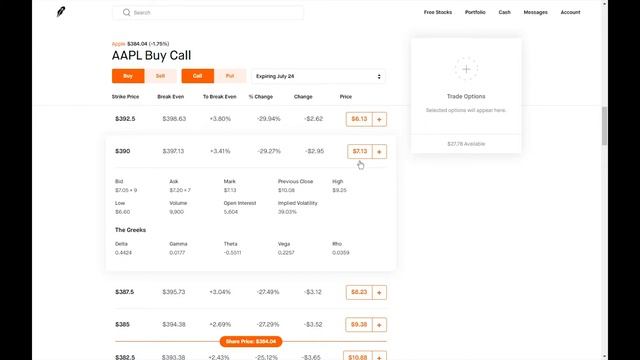Select the Call toggle
640x360 pixels.
click(x=198, y=76)
